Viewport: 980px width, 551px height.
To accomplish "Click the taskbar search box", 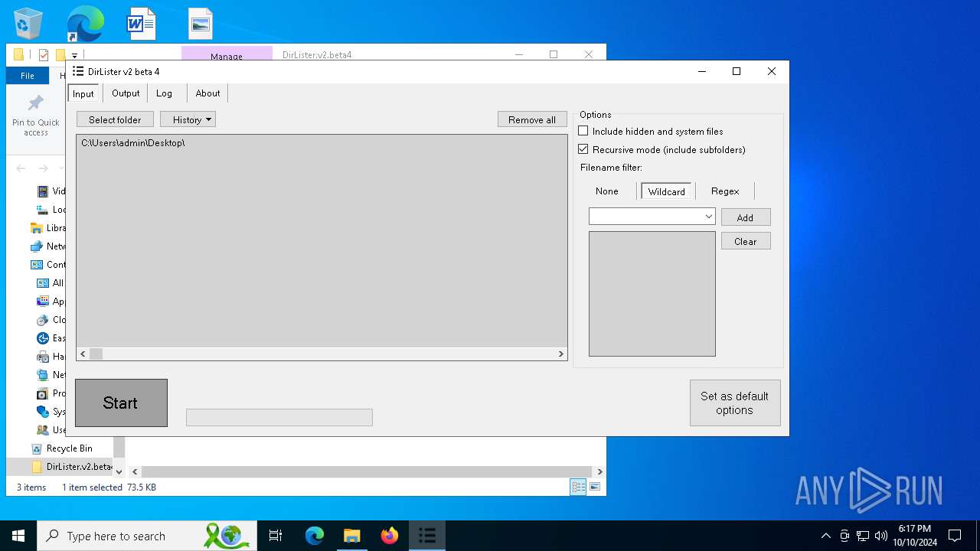I will tap(149, 536).
